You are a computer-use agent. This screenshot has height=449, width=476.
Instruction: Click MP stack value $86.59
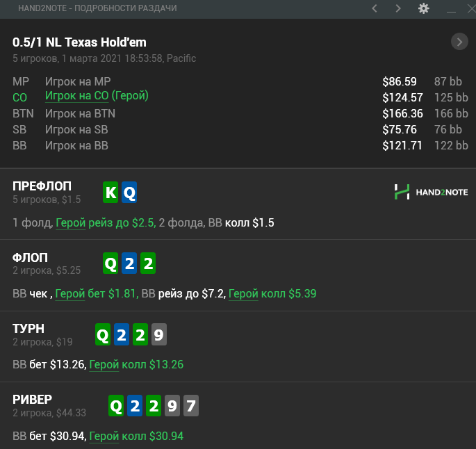[x=400, y=81]
